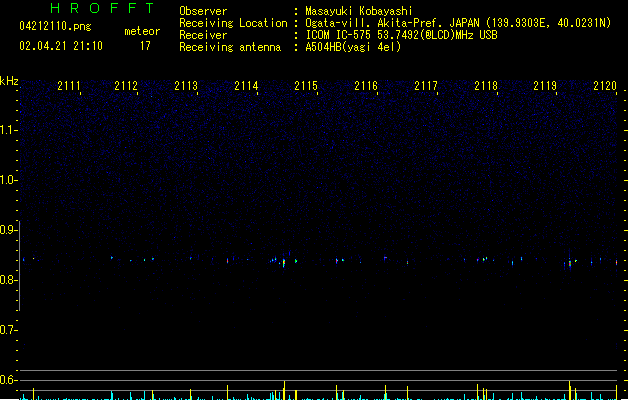629x400 pixels.
Task: Click the kHz axis unit label
Action: pyautogui.click(x=9, y=81)
